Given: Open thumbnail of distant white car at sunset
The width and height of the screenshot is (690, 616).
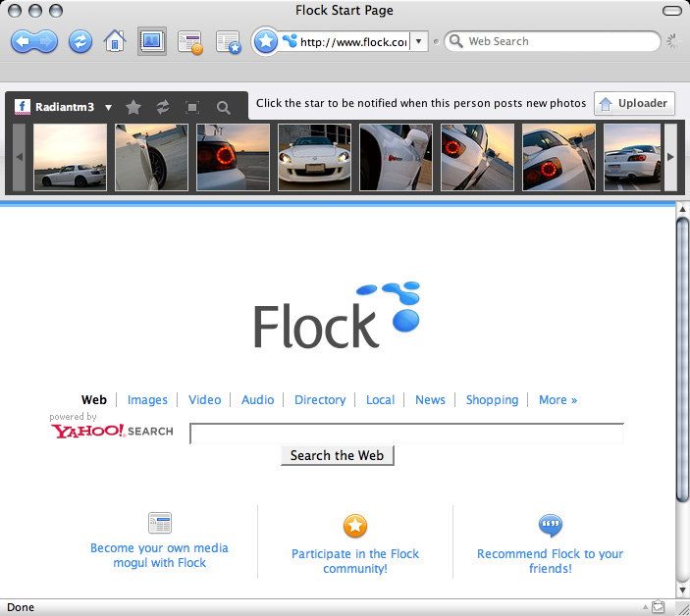Looking at the screenshot, I should pyautogui.click(x=71, y=157).
